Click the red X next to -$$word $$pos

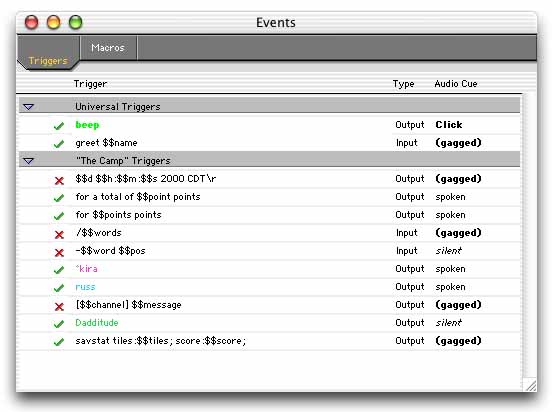[59, 252]
